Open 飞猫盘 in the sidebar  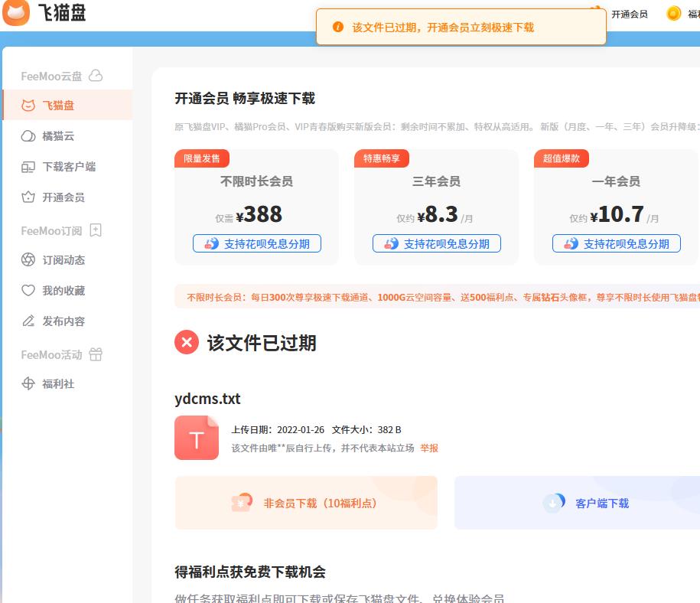[x=58, y=106]
